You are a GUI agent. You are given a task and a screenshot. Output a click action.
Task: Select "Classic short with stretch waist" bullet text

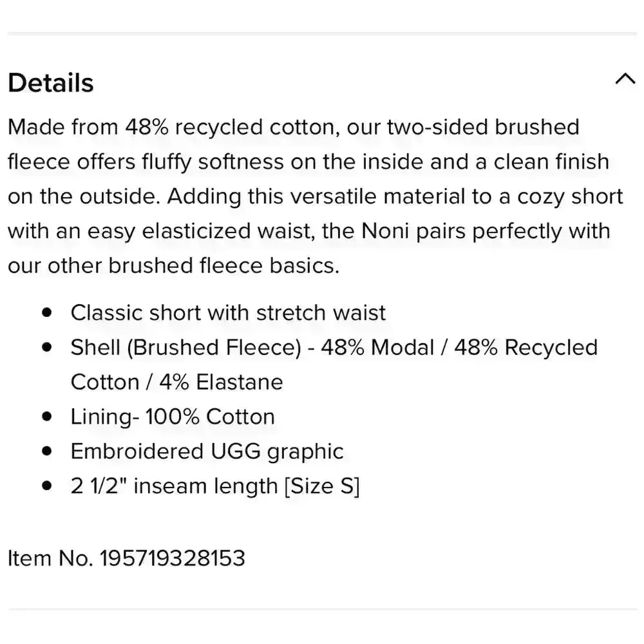[228, 313]
